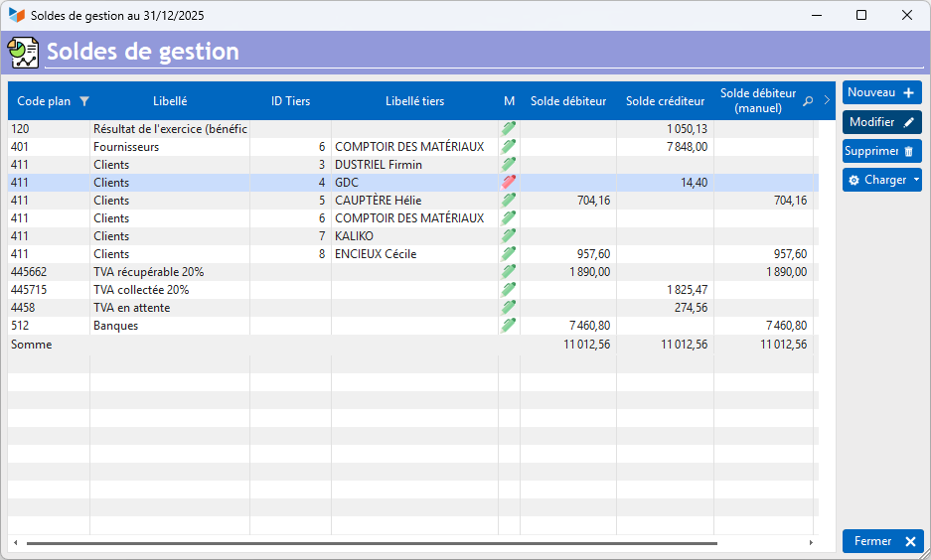The height and width of the screenshot is (560, 931).
Task: Sort by the Libellé tiers column header
Action: pos(414,101)
